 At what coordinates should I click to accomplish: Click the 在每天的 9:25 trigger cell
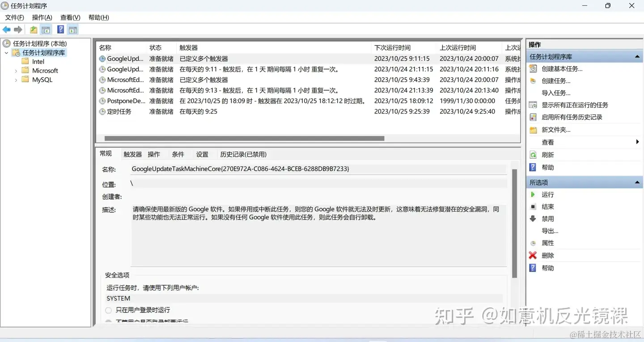[198, 112]
